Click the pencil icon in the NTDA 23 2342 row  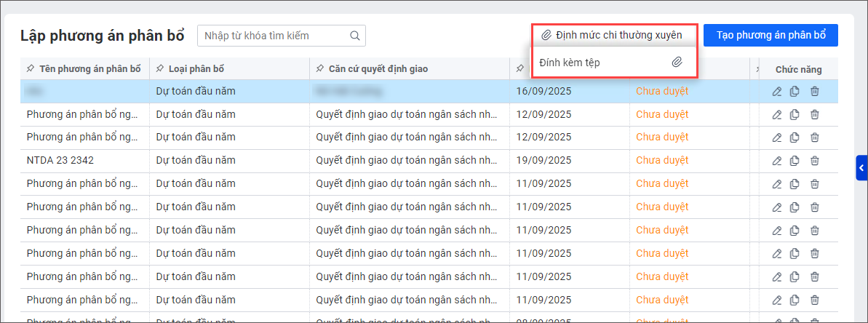point(777,161)
